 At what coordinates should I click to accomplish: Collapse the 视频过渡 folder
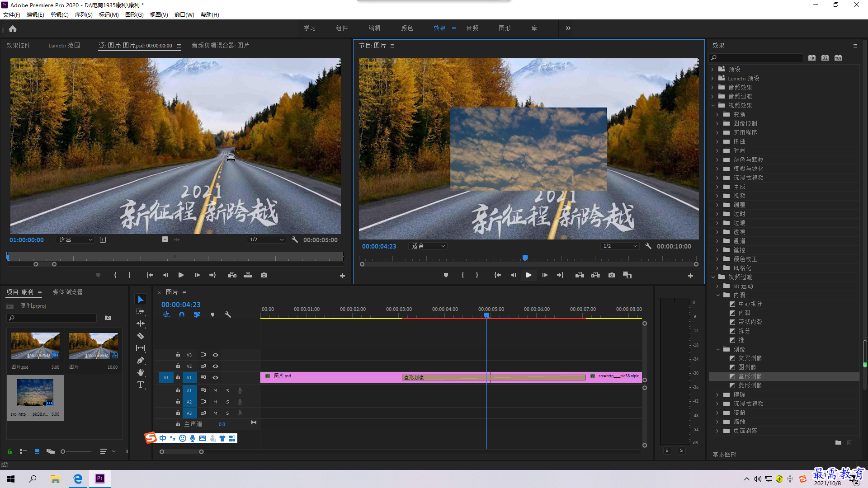click(x=713, y=277)
